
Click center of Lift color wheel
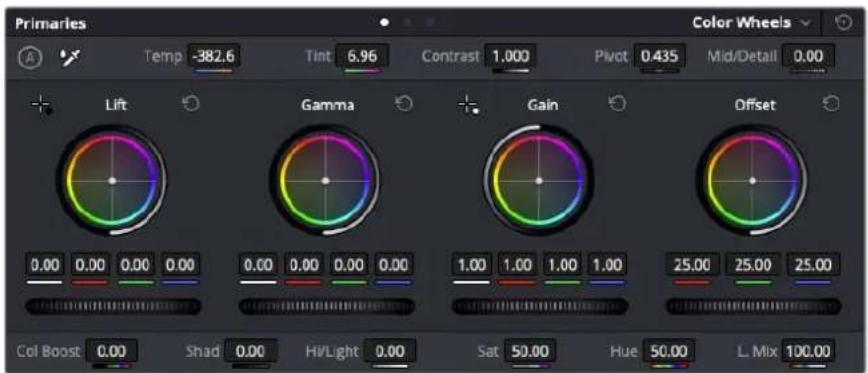(112, 180)
